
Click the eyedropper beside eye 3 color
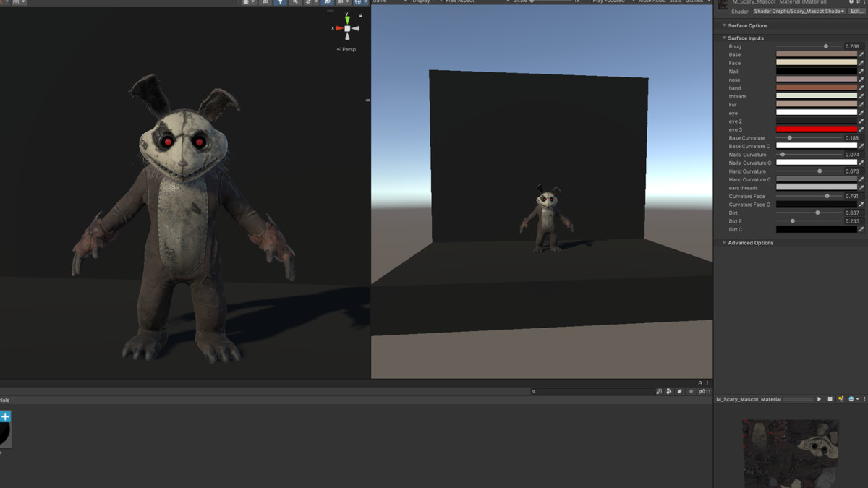point(861,129)
